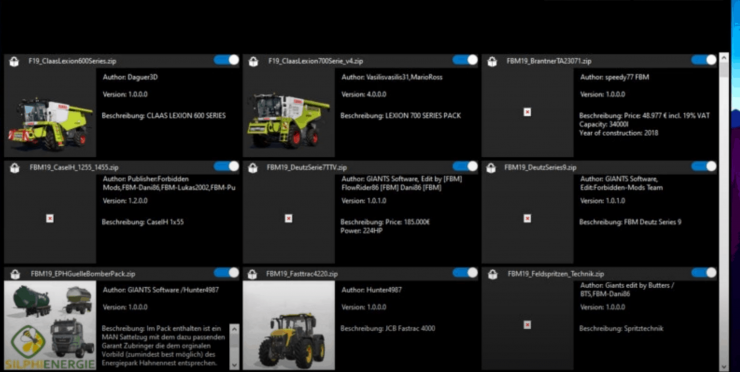Image resolution: width=740 pixels, height=372 pixels.
Task: Click broken image placeholder for FBM19_DeutzSeries9
Action: click(x=527, y=219)
